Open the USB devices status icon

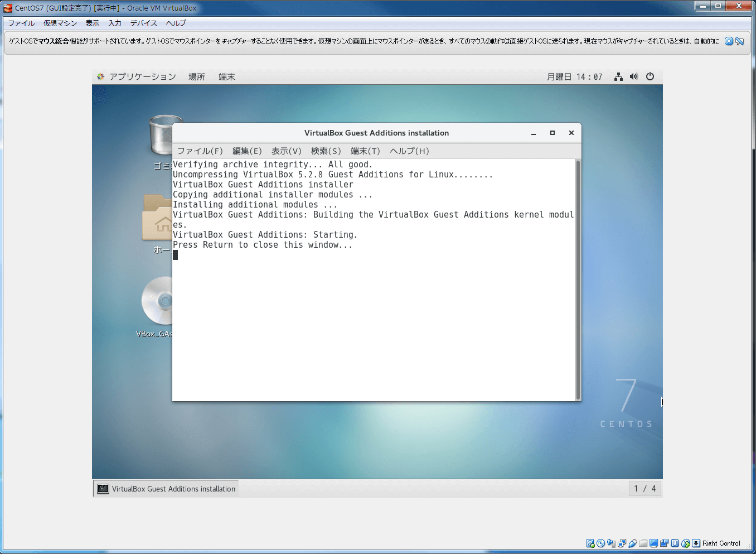(632, 543)
